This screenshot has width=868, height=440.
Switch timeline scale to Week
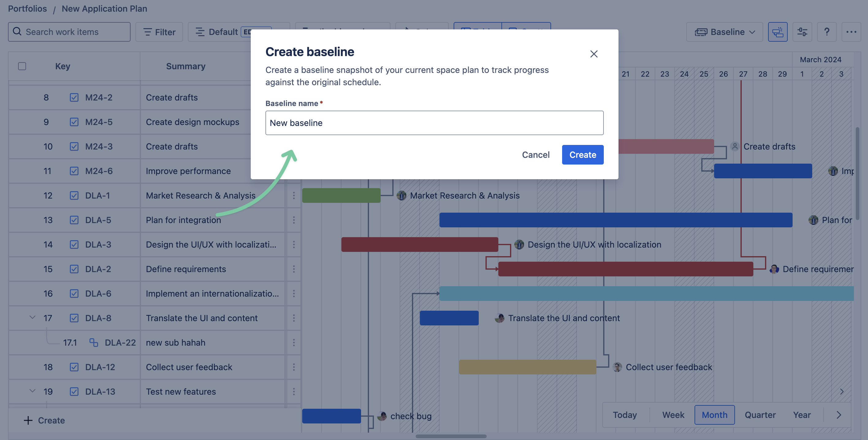pyautogui.click(x=673, y=415)
